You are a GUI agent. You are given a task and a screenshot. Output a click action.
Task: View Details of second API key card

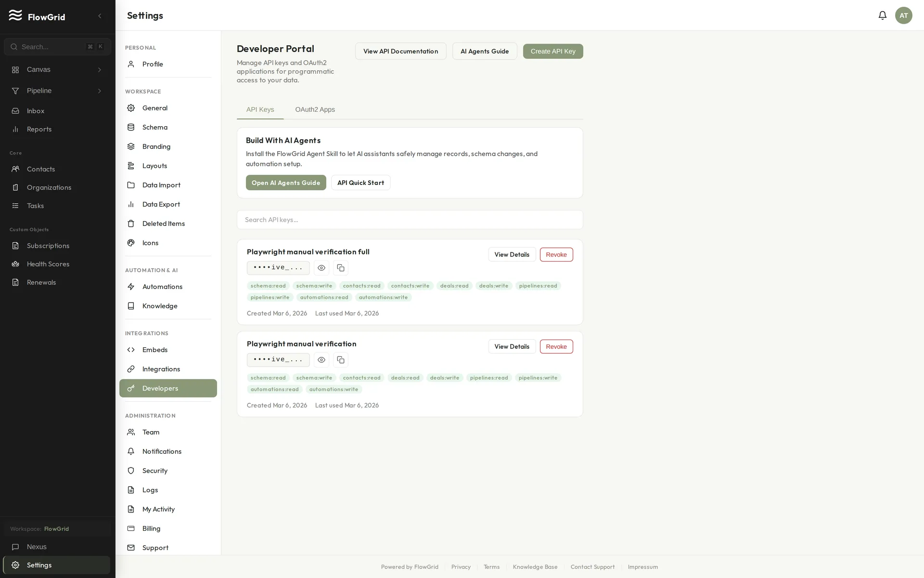coord(512,346)
